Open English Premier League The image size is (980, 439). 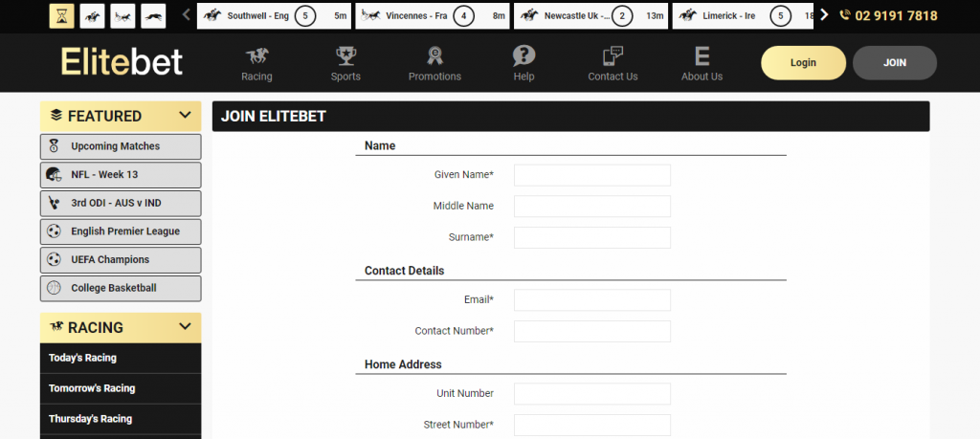[121, 231]
